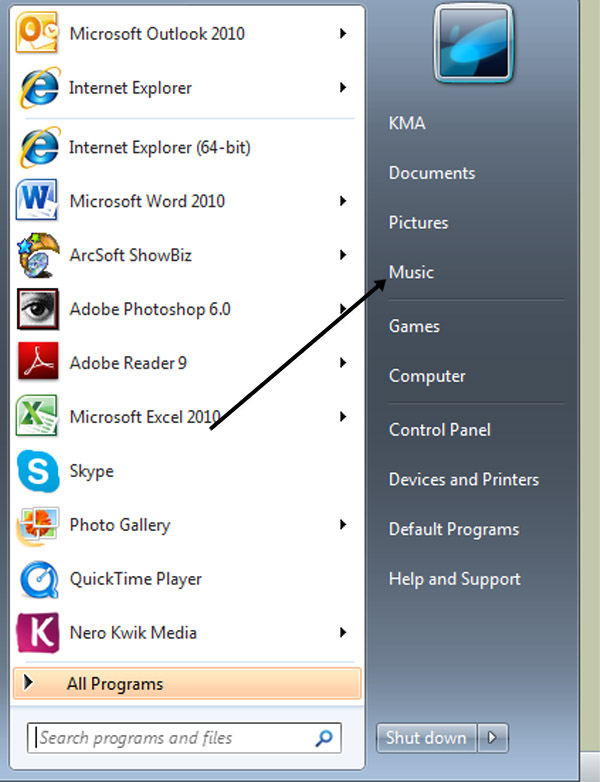Launch Nero Kwik Media icon

pos(38,632)
